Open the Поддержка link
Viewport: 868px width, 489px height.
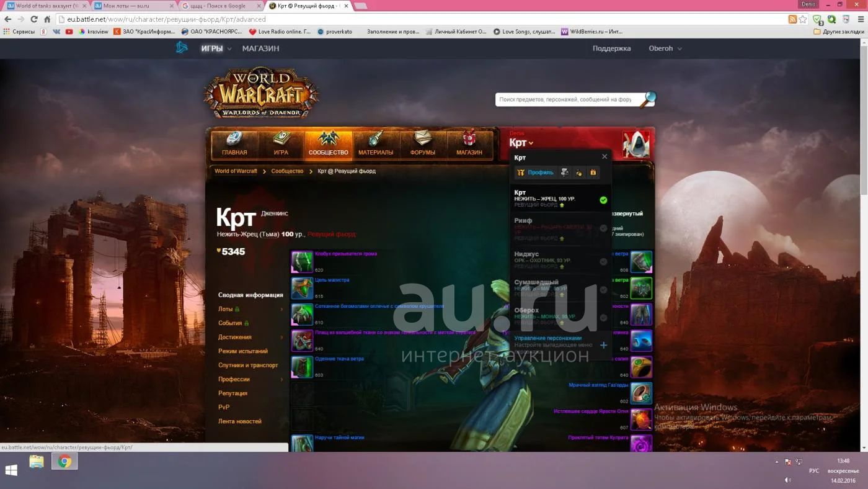point(611,48)
